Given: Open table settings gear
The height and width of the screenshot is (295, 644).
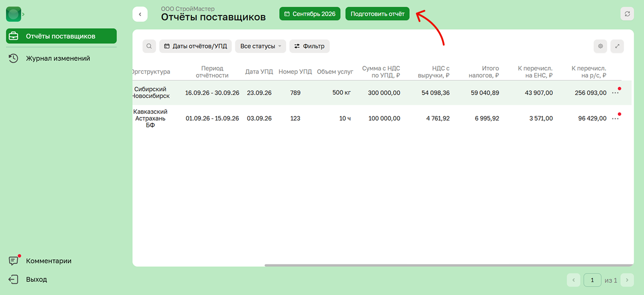Looking at the screenshot, I should [x=600, y=46].
